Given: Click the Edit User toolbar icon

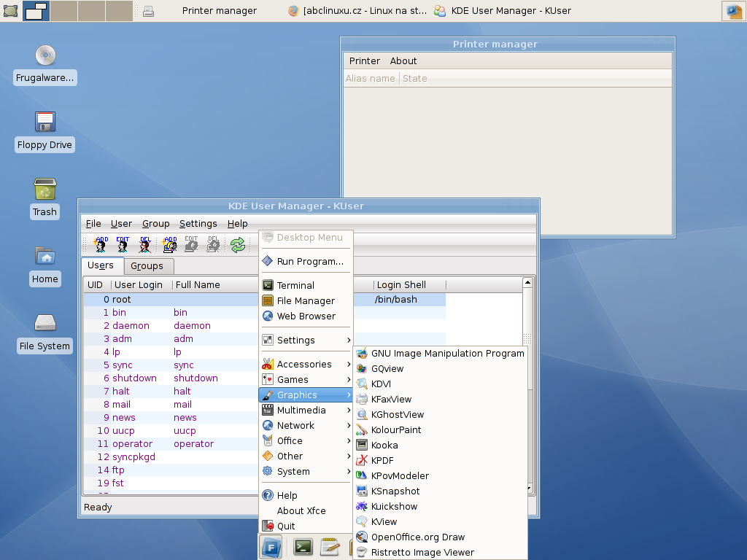Looking at the screenshot, I should pyautogui.click(x=123, y=245).
